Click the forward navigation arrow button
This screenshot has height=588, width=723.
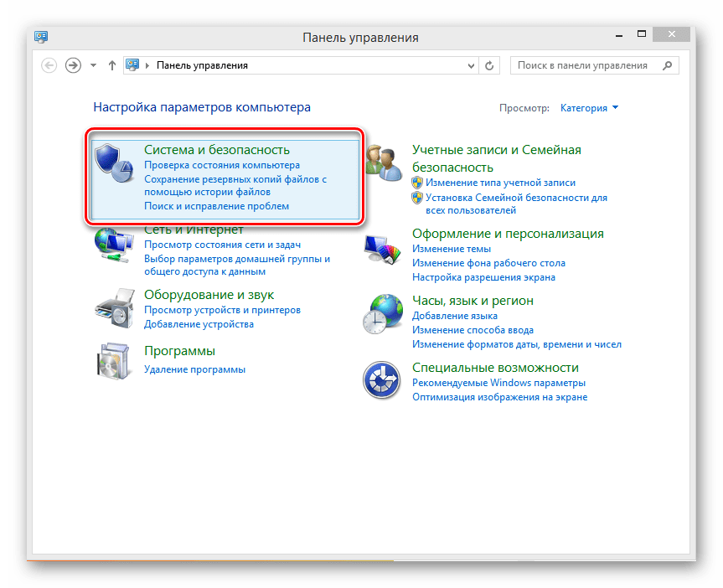point(73,65)
